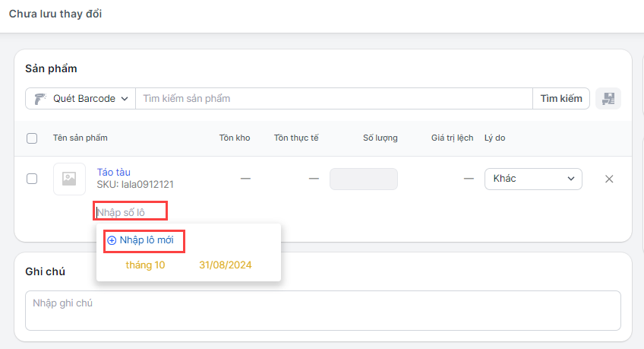Click the 31/08/2024 expiry date text
644x349 pixels.
pos(226,265)
